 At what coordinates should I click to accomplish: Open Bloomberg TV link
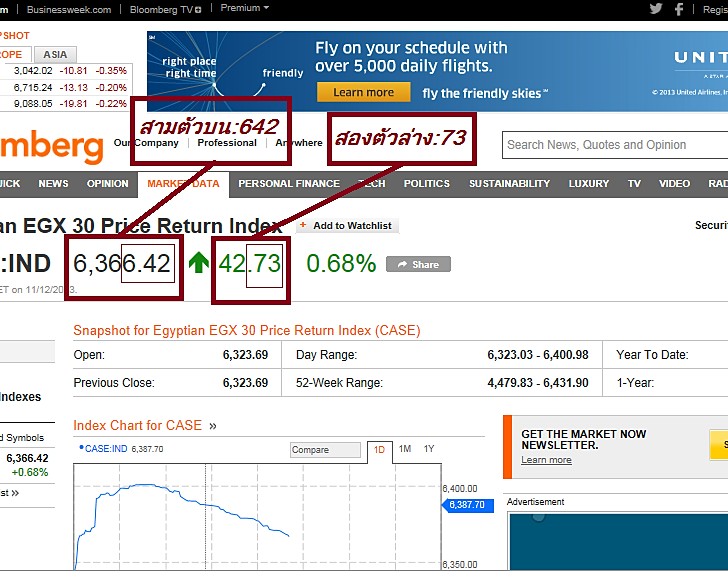point(161,10)
